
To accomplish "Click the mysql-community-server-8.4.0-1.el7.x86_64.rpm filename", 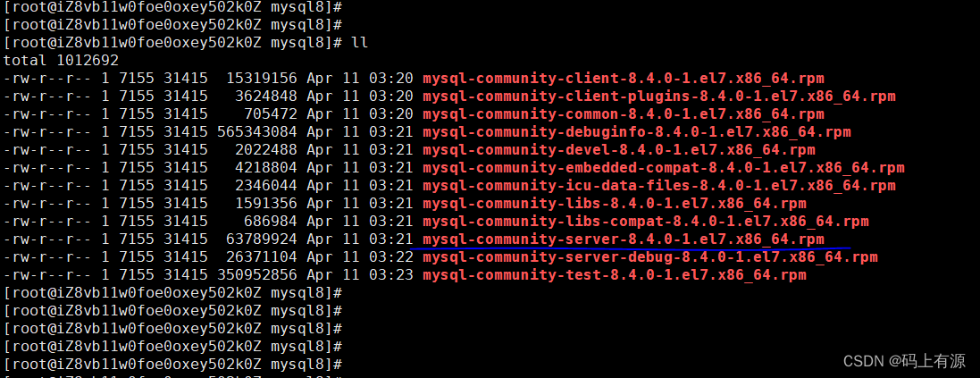I will pos(624,239).
